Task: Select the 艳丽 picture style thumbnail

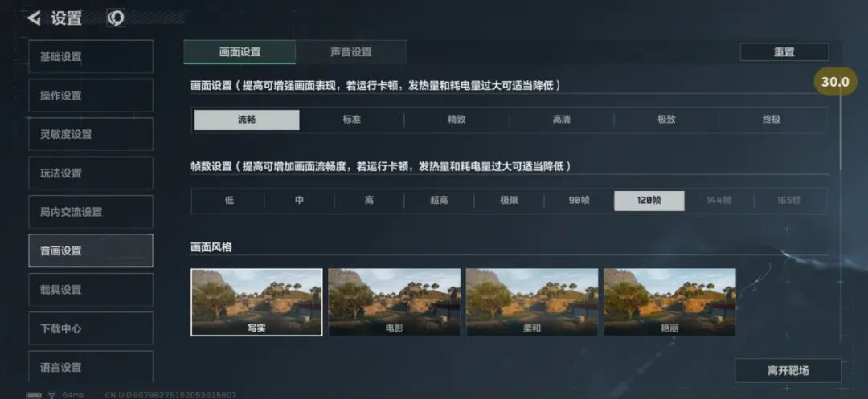Action: pyautogui.click(x=669, y=303)
